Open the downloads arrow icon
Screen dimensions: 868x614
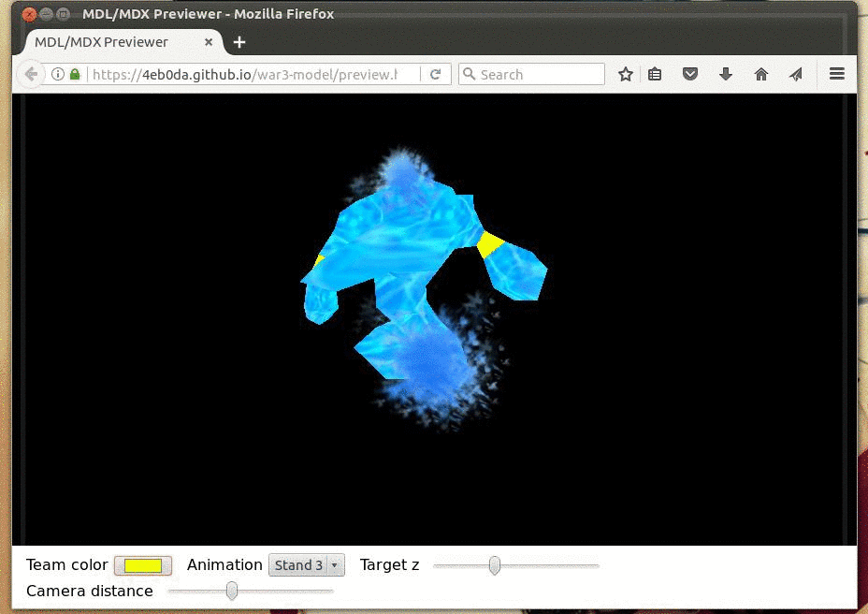click(x=725, y=74)
